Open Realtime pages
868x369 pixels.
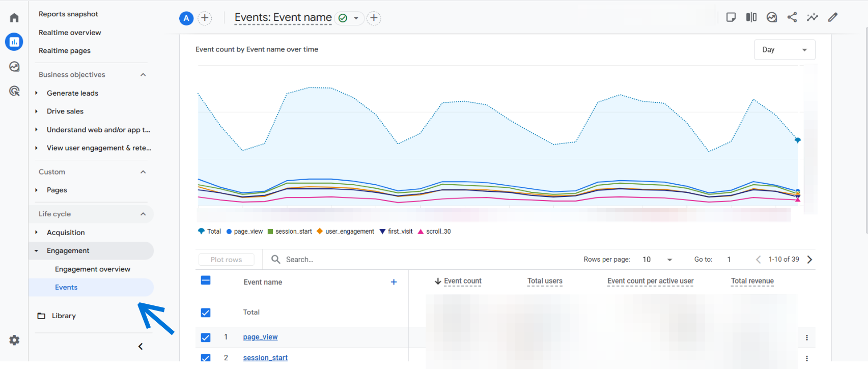65,51
